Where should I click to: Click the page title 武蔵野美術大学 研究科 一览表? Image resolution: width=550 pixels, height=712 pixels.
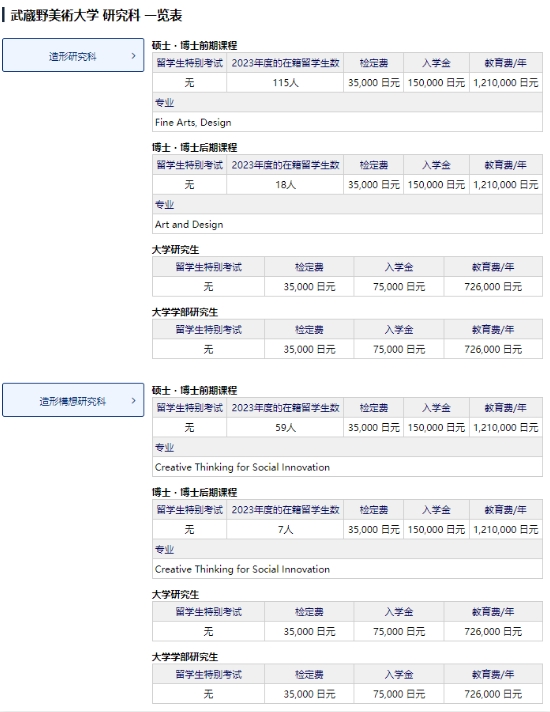click(x=96, y=15)
